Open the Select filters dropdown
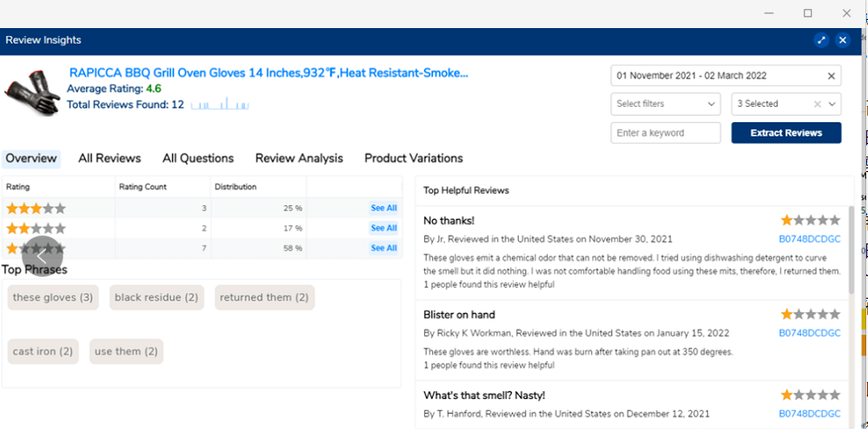This screenshot has width=868, height=429. tap(665, 104)
